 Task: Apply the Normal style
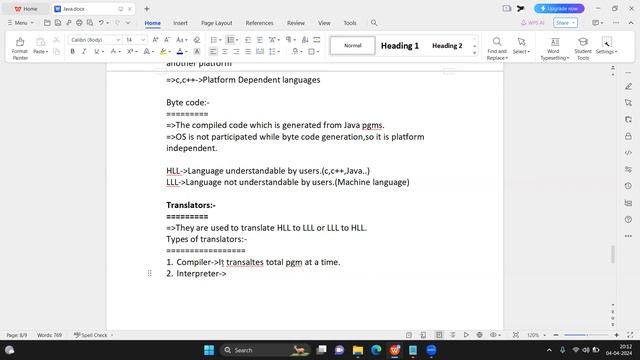353,45
